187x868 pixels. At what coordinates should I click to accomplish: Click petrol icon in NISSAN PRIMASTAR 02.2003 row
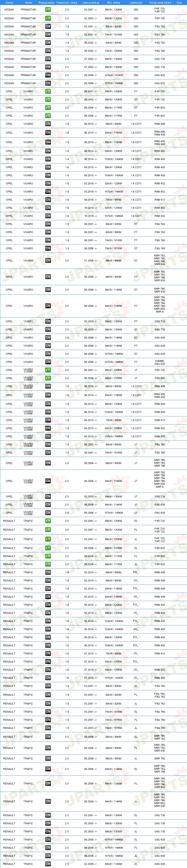(x=48, y=18)
